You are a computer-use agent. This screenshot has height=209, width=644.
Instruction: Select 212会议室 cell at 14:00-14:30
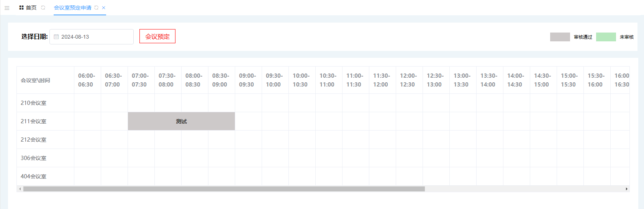(x=516, y=140)
